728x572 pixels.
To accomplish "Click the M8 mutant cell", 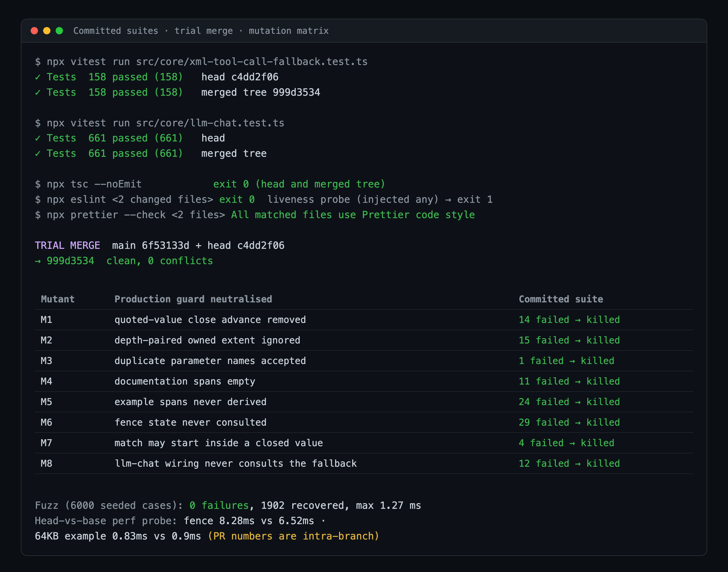I will tap(47, 464).
